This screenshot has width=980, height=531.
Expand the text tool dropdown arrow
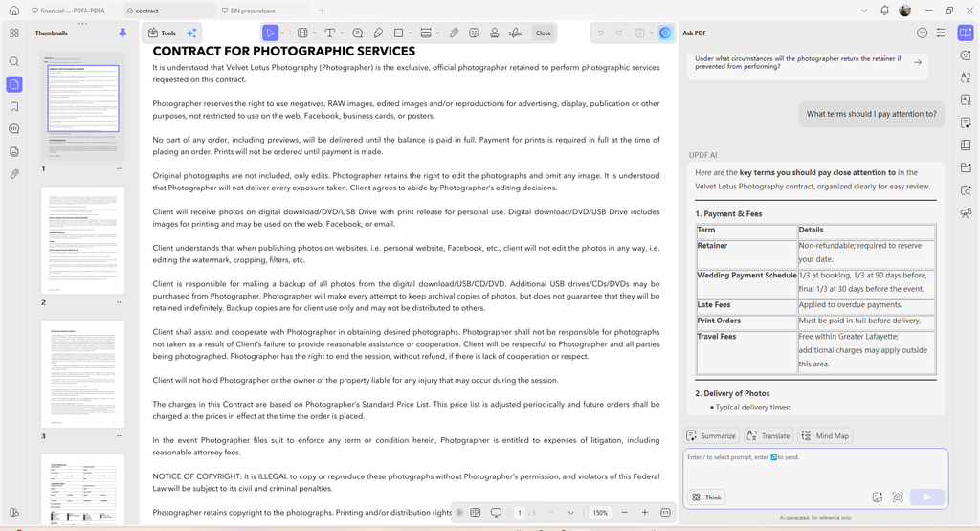(342, 33)
